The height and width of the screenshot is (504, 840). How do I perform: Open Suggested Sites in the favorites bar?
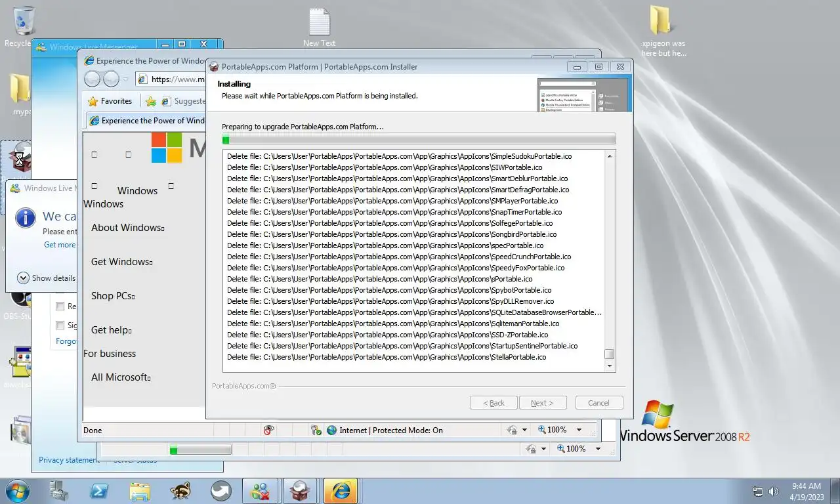[184, 101]
